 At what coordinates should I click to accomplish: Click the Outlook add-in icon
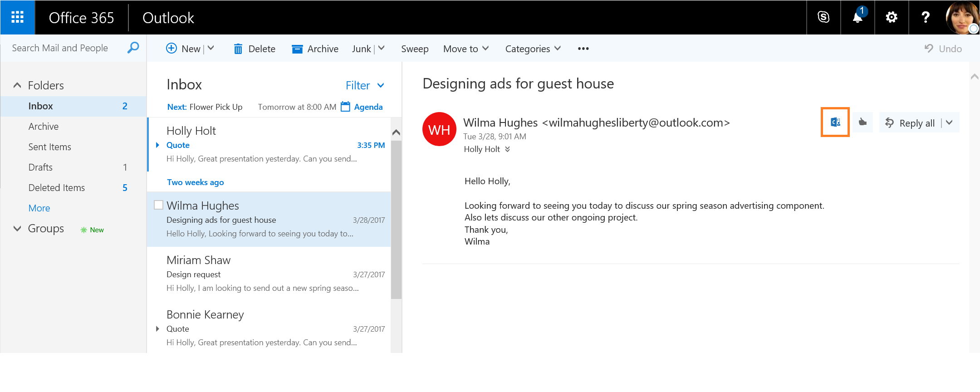pyautogui.click(x=835, y=122)
